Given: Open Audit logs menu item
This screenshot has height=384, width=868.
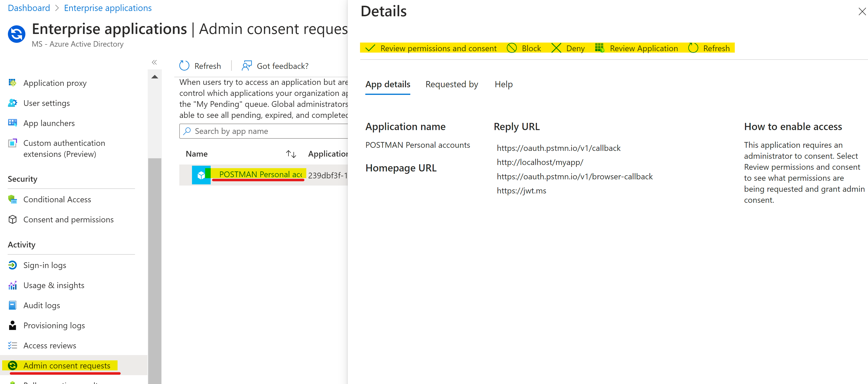Looking at the screenshot, I should (42, 305).
